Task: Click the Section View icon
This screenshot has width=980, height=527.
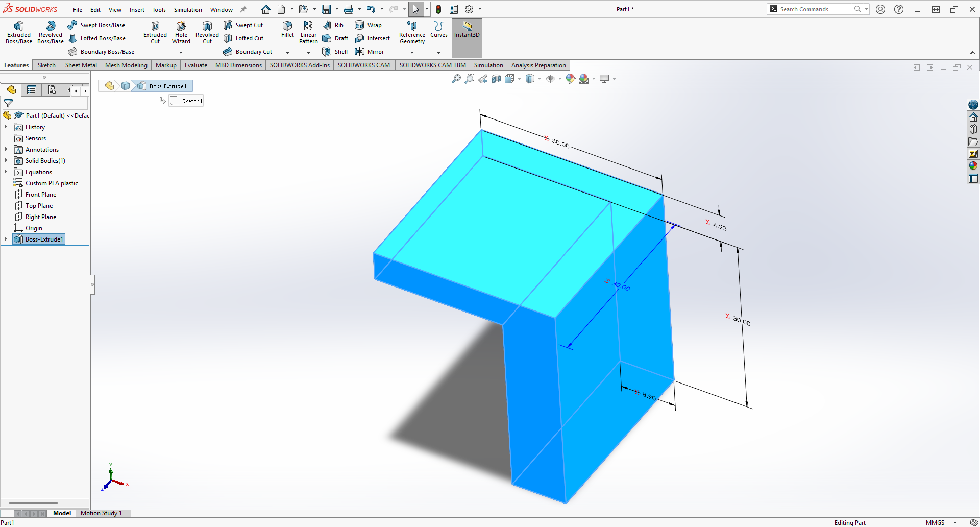Action: click(496, 79)
